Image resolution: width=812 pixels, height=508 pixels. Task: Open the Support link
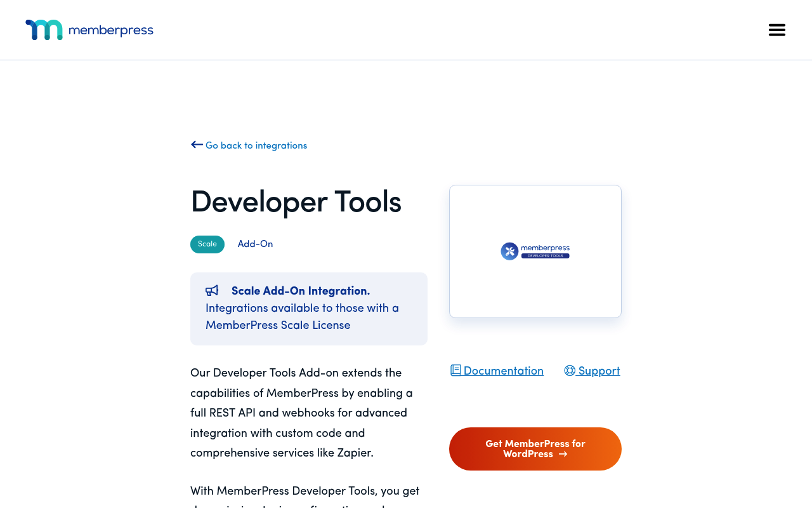click(x=592, y=371)
